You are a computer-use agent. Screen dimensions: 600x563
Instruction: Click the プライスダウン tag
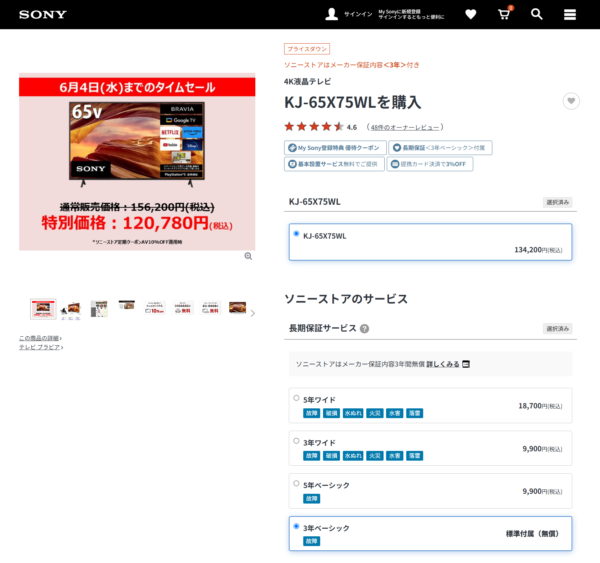point(307,49)
